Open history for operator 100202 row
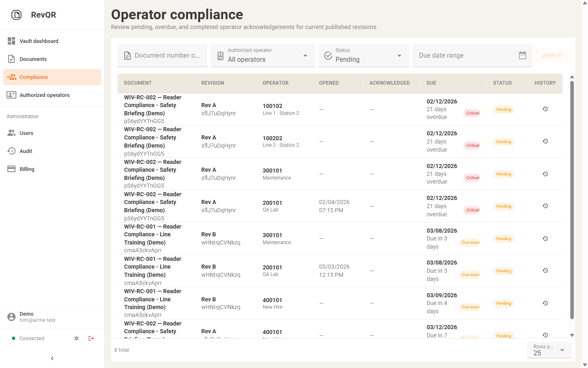Screen dimensions: 588x368 [x=545, y=141]
